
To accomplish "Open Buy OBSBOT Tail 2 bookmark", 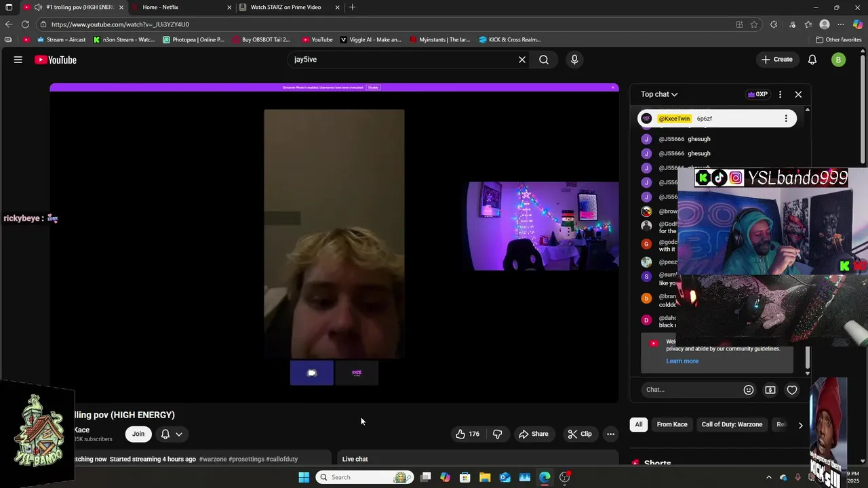I will coord(261,40).
